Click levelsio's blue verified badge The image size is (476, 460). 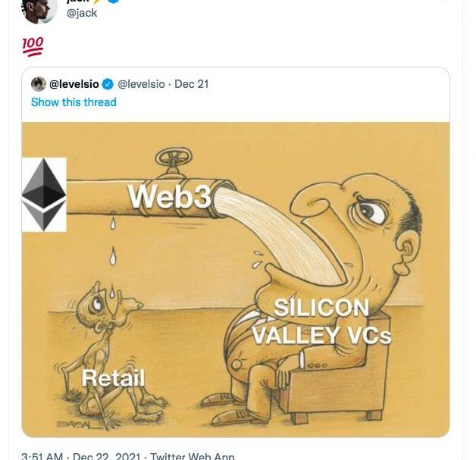coord(108,84)
